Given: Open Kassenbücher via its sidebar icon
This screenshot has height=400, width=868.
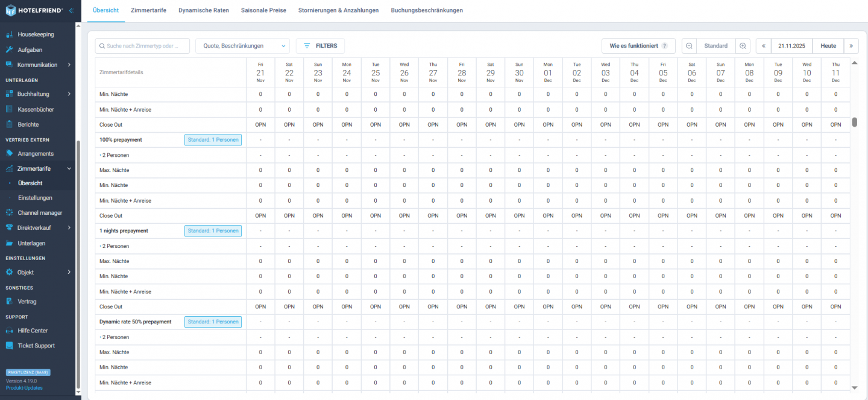Looking at the screenshot, I should tap(10, 110).
